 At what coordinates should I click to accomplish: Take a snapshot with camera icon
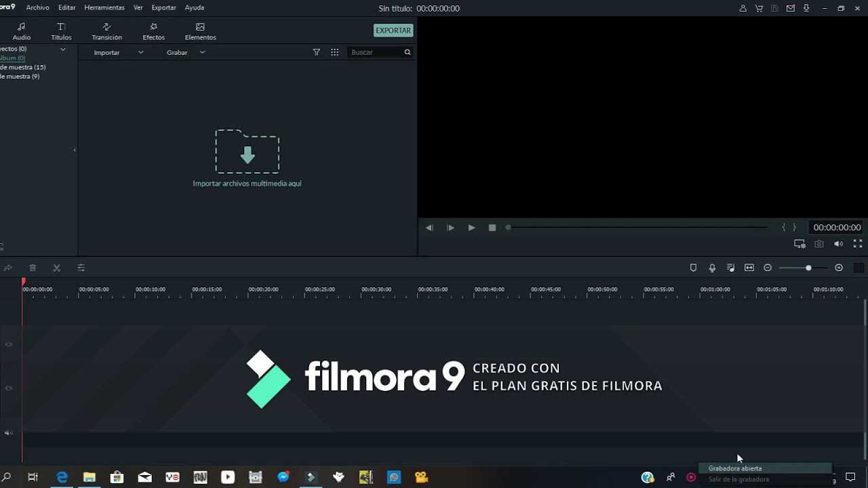click(x=819, y=244)
